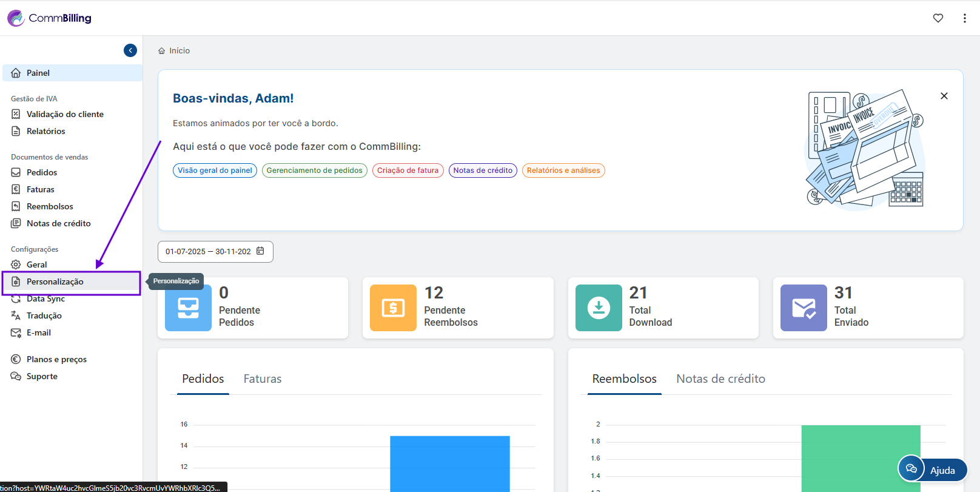This screenshot has height=492, width=980.
Task: Click the Pendente Reembolsos orange icon
Action: 393,308
